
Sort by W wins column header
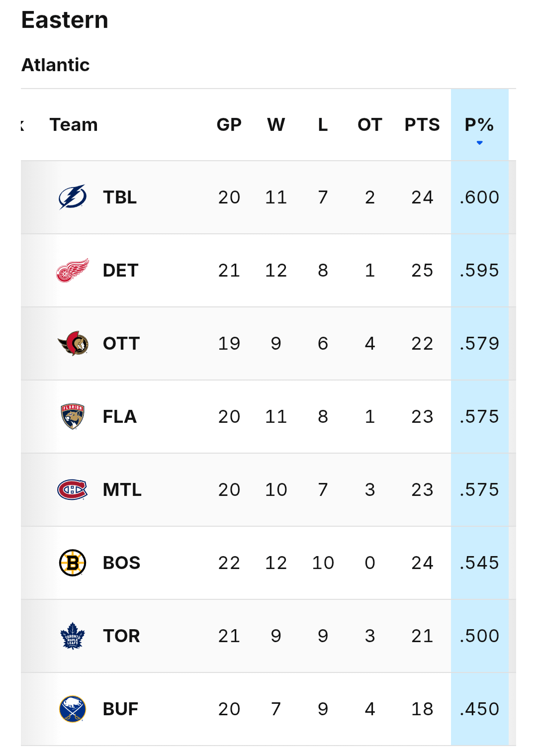(x=276, y=124)
